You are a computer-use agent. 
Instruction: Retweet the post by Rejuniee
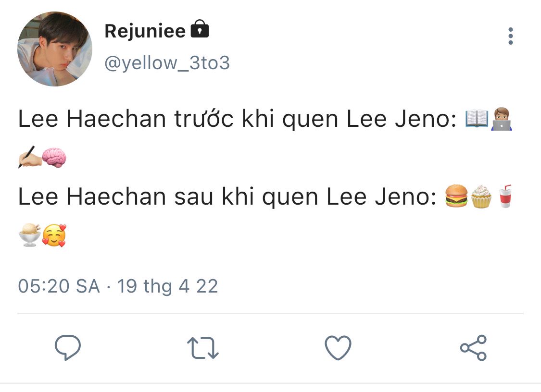click(x=202, y=348)
